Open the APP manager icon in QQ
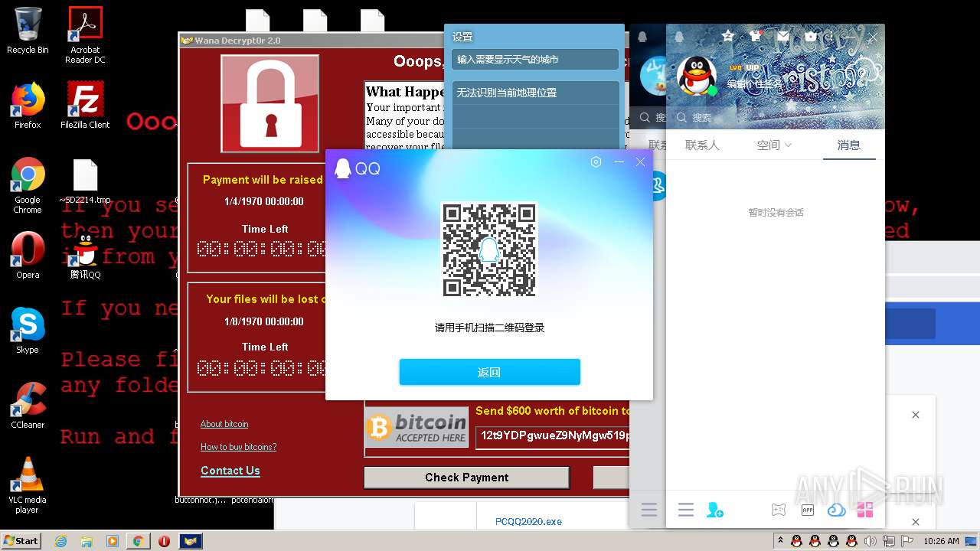The width and height of the screenshot is (980, 551). [807, 510]
